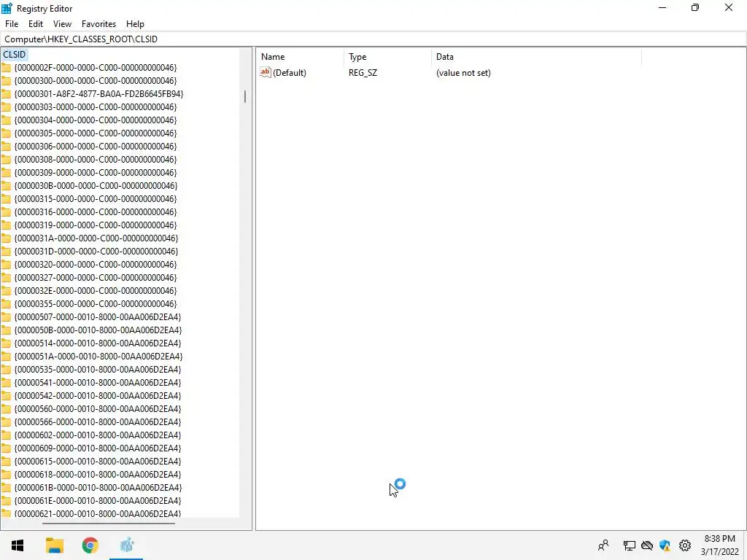Select key {00000327-0000-0000-C000-000000000046}
Viewport: 747px width, 560px height.
[96, 278]
